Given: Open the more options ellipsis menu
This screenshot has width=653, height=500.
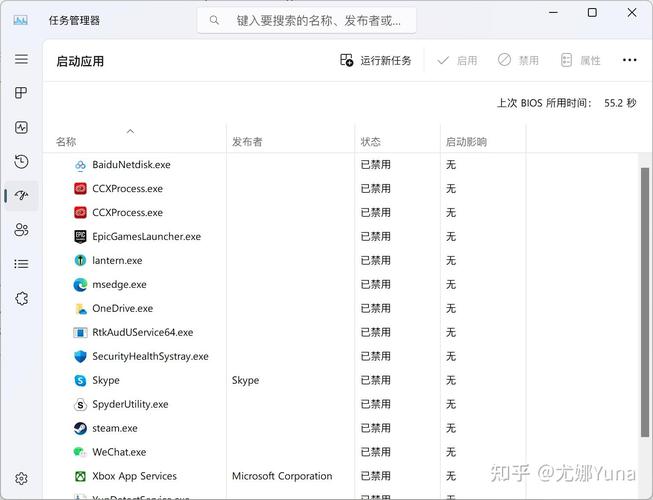Looking at the screenshot, I should coord(629,60).
